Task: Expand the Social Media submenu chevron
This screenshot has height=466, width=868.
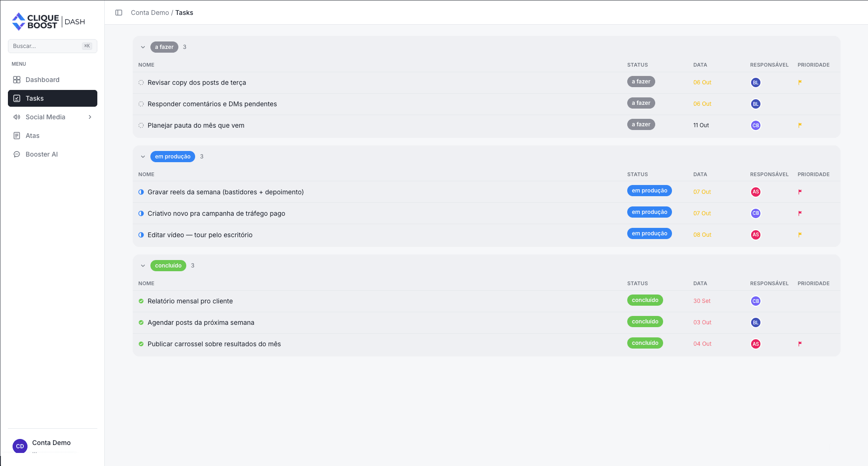Action: click(90, 117)
